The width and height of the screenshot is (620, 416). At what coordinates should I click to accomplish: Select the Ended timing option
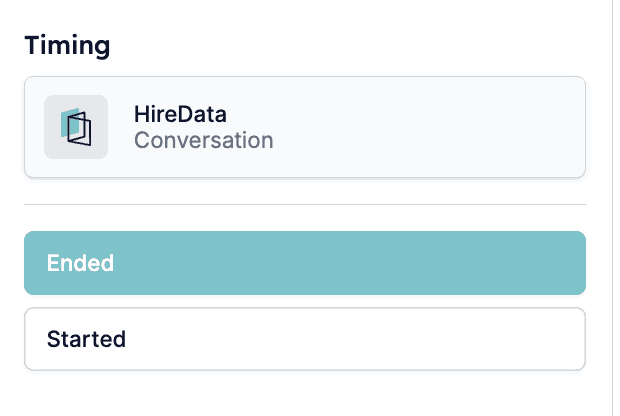[x=305, y=263]
